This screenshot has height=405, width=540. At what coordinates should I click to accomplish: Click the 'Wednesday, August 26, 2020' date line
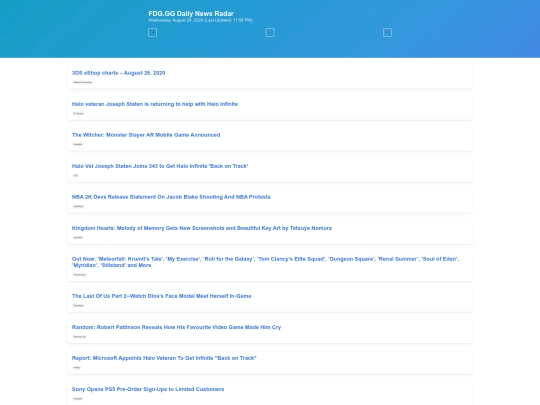tap(200, 20)
